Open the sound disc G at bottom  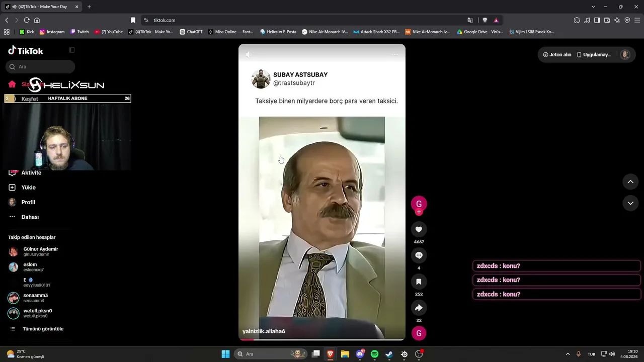tap(419, 333)
